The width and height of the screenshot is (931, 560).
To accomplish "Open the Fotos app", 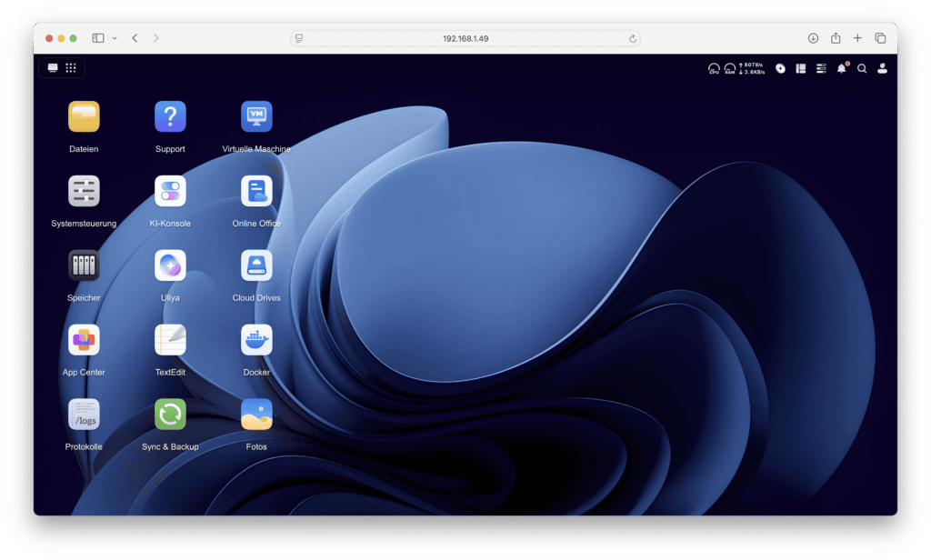I will [x=256, y=415].
